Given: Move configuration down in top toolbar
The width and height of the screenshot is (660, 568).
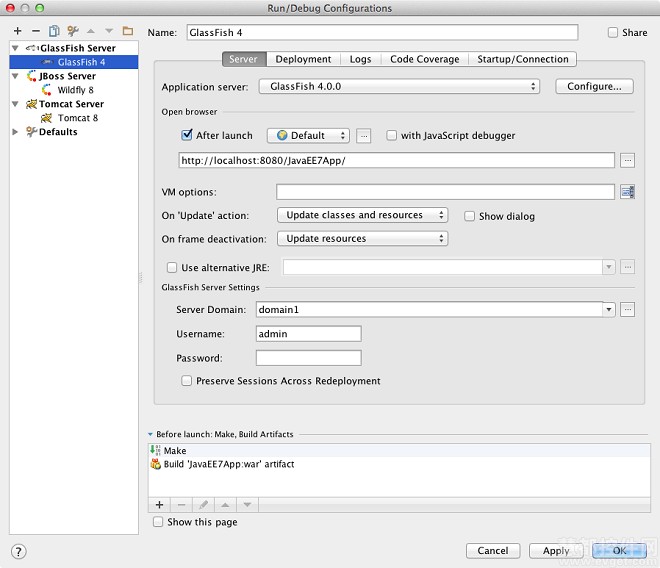Looking at the screenshot, I should 109,31.
